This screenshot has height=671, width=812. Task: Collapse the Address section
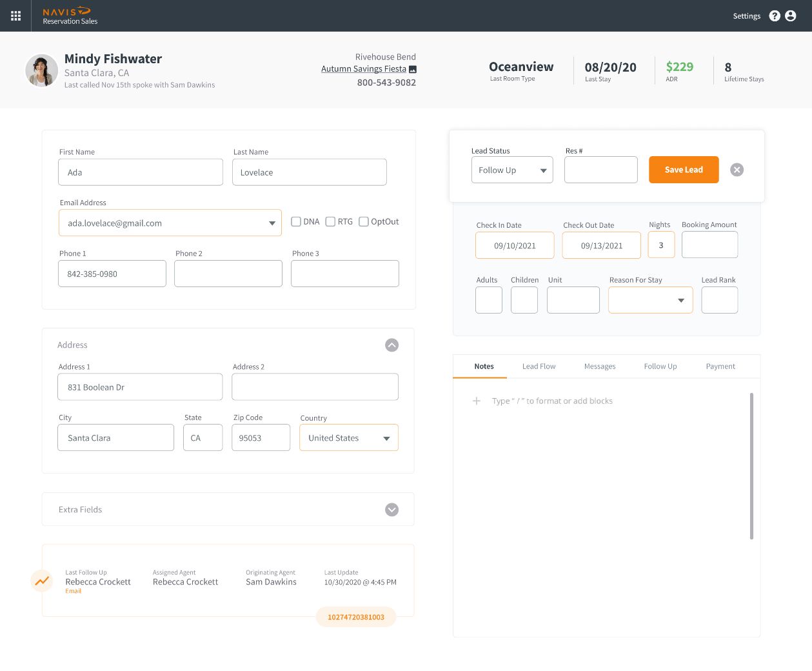click(x=391, y=345)
